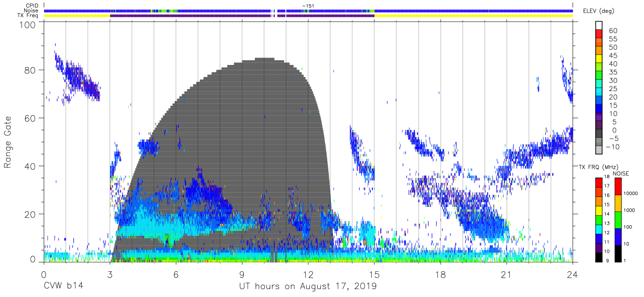Click the '100' tick on the Range Gate axis
The image size is (644, 297).
(28, 25)
